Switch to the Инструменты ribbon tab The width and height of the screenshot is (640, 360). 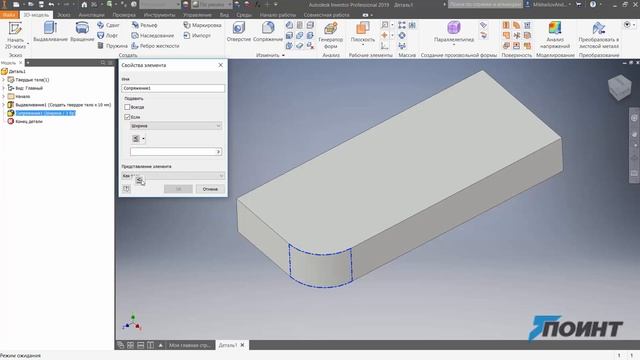click(160, 15)
